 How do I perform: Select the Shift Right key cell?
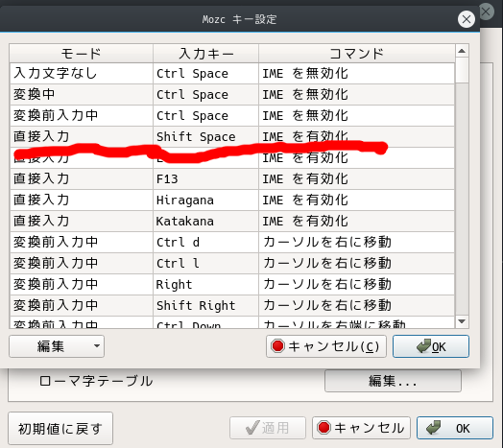(x=206, y=305)
